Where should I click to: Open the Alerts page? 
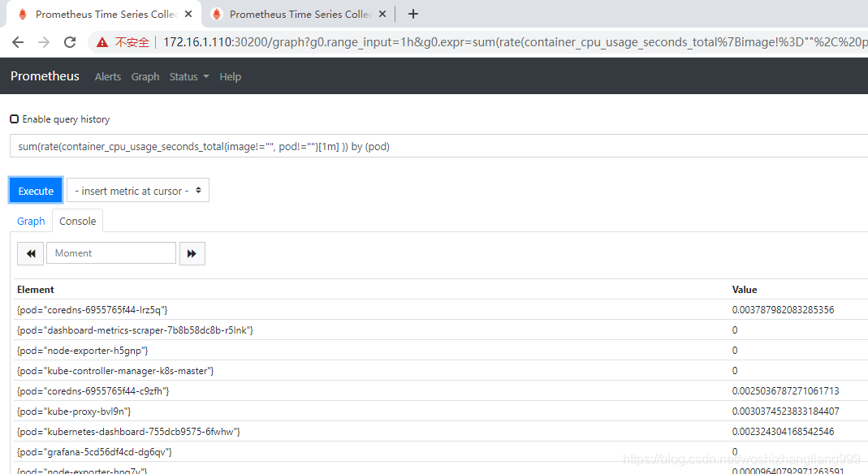(x=107, y=76)
